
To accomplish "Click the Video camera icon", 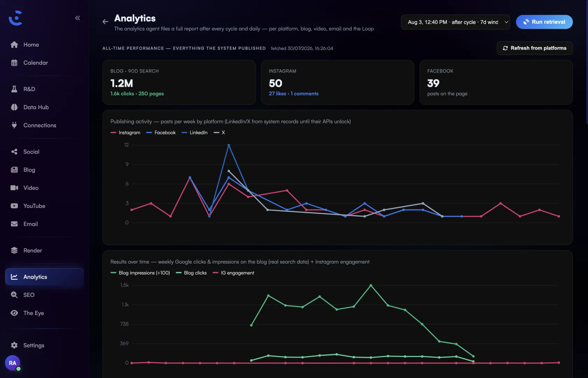I will (14, 188).
